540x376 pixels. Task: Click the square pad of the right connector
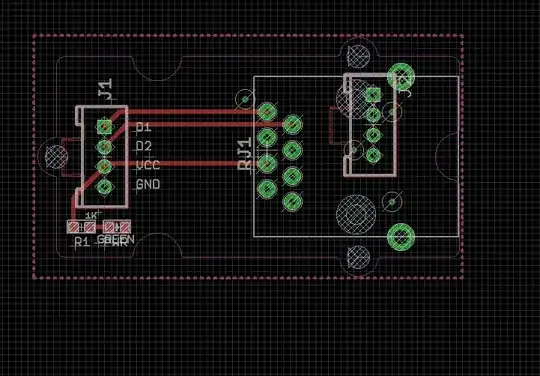click(373, 95)
